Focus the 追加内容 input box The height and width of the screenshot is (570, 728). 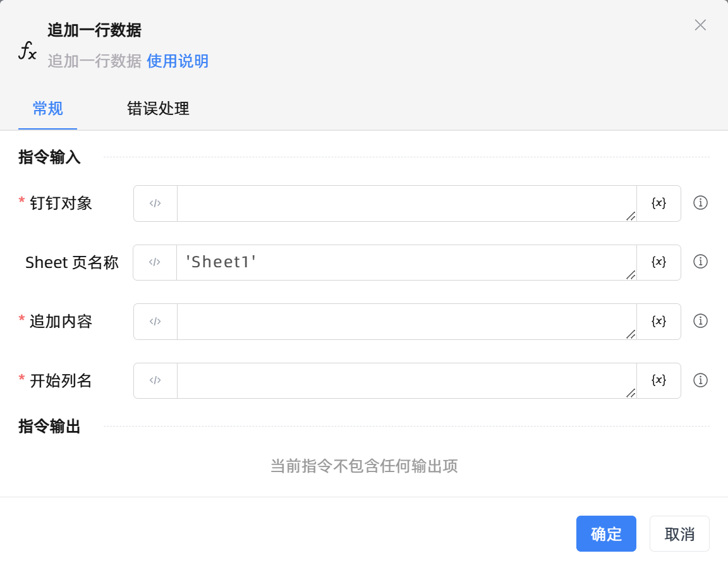pos(406,322)
